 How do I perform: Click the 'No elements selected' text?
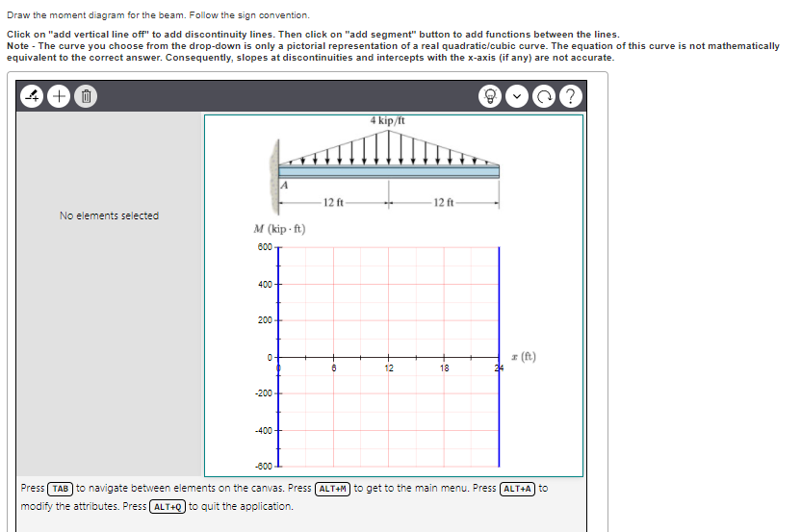109,215
